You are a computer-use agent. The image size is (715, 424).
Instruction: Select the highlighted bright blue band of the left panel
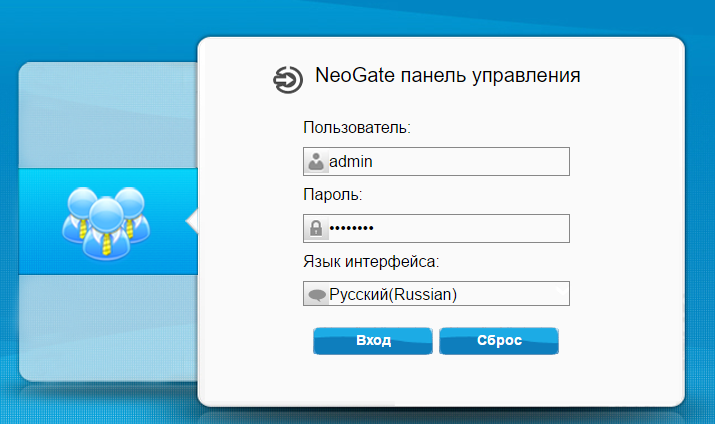pyautogui.click(x=108, y=221)
